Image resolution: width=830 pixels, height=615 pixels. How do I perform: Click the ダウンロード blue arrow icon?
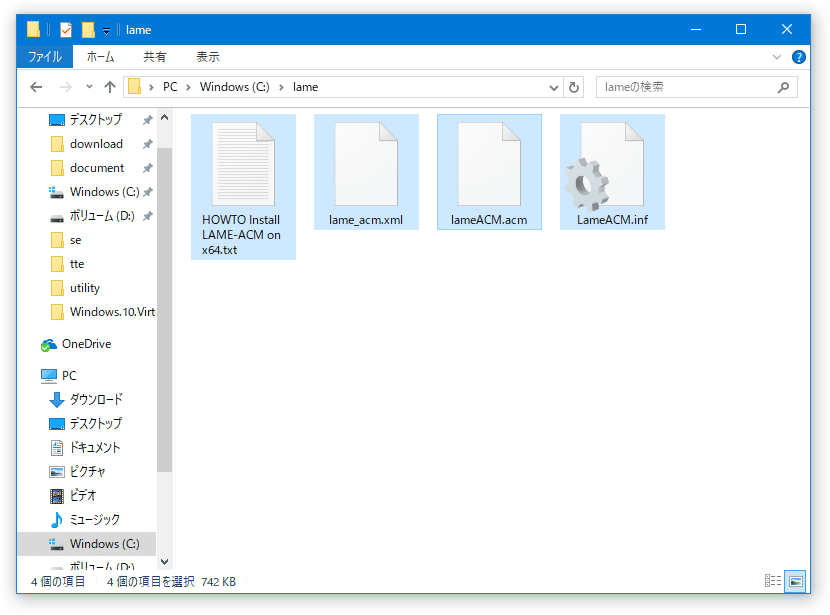[x=57, y=400]
